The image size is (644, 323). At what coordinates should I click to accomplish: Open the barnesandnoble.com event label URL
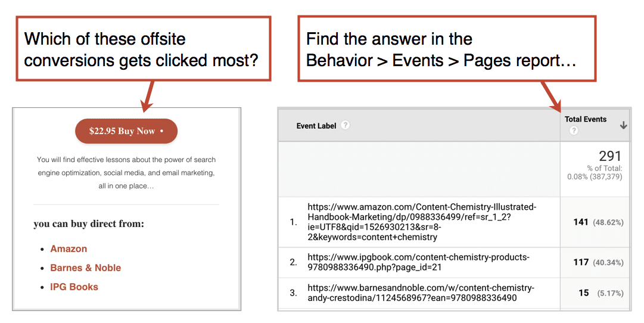click(421, 293)
